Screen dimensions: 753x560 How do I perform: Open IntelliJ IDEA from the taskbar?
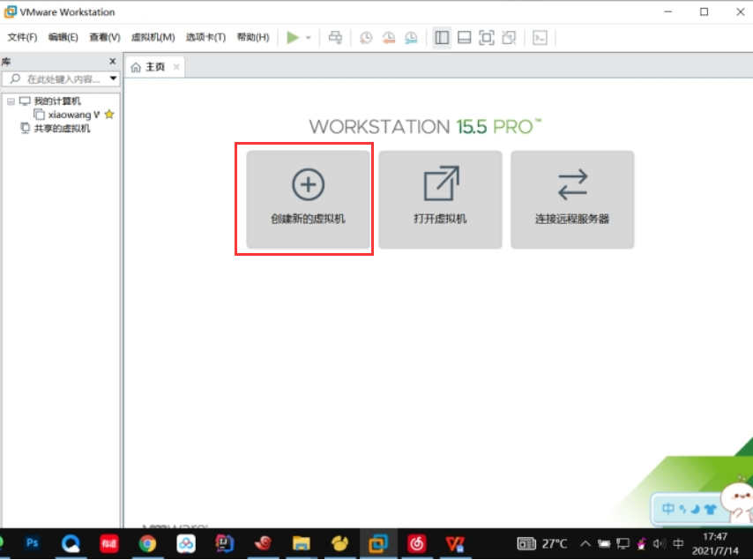pos(224,543)
